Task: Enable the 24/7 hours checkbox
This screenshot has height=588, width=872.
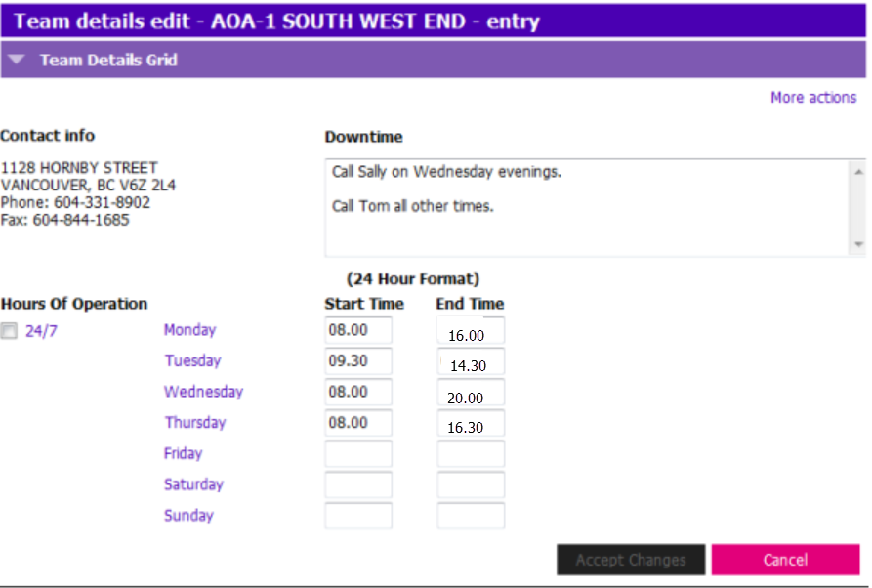Action: click(x=9, y=331)
